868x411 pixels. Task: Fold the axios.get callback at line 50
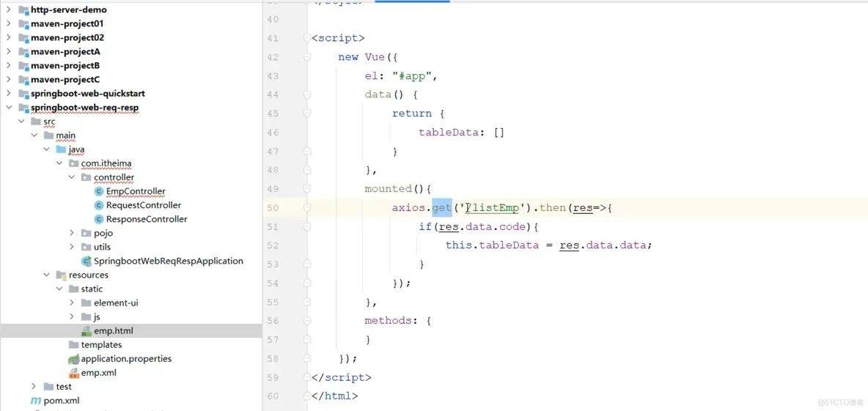(x=307, y=207)
